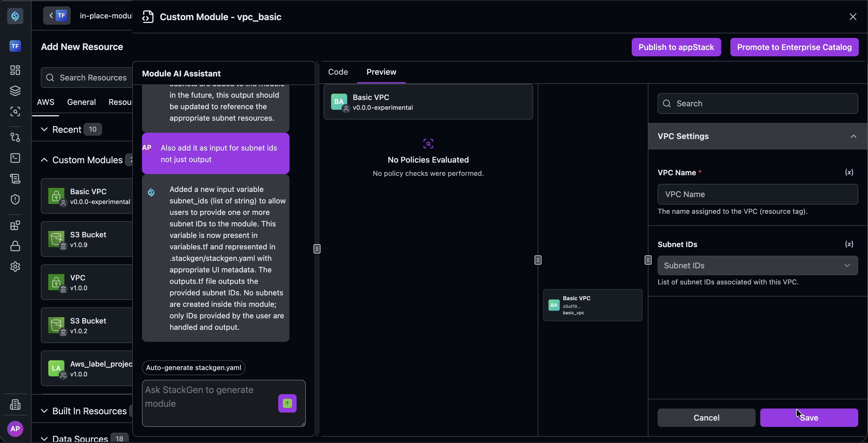Click the BA badge on Basic VPC preview card

(x=339, y=102)
